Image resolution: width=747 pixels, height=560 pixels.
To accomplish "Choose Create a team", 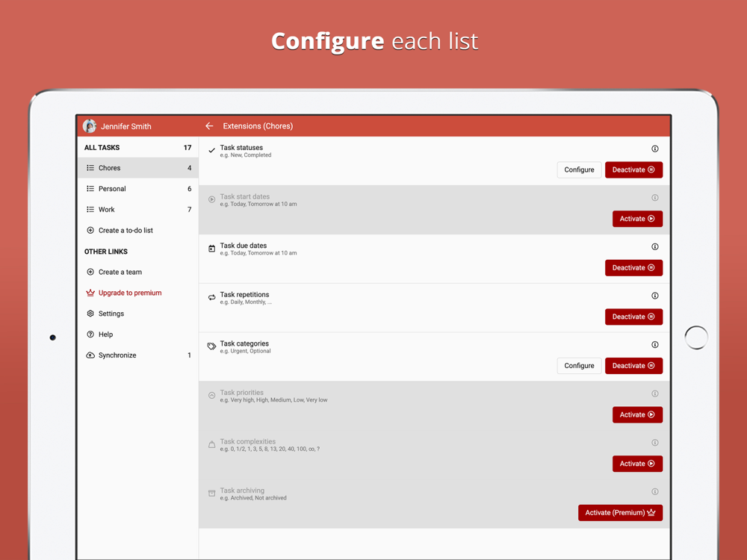I will [x=137, y=272].
